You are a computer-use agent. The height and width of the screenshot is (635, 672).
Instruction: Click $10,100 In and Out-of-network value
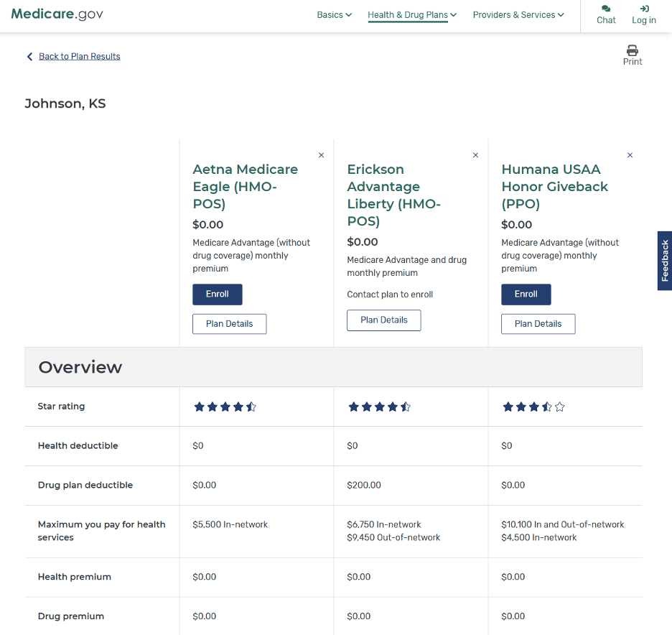[x=563, y=524]
